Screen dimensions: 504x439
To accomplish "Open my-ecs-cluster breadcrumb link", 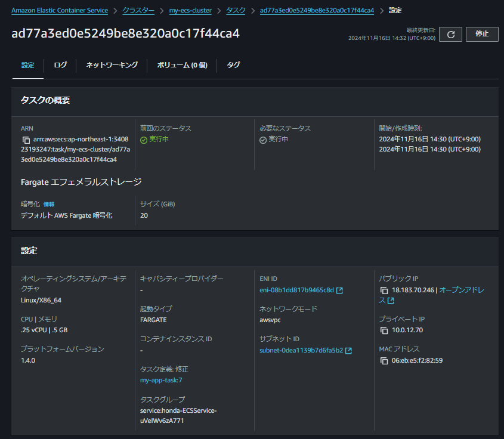I will click(x=190, y=10).
